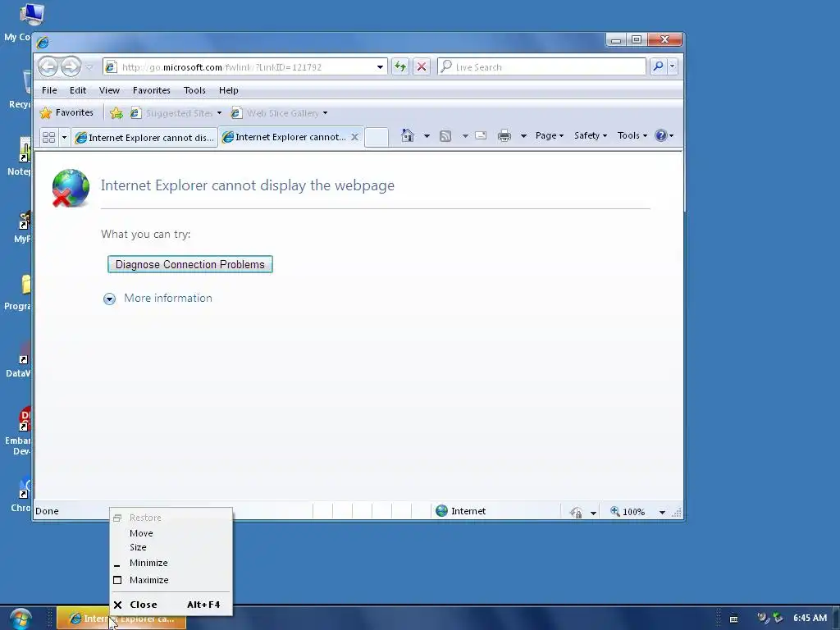Screen dimensions: 840x630
Task: Choose Minimize from the context menu
Action: (171, 563)
